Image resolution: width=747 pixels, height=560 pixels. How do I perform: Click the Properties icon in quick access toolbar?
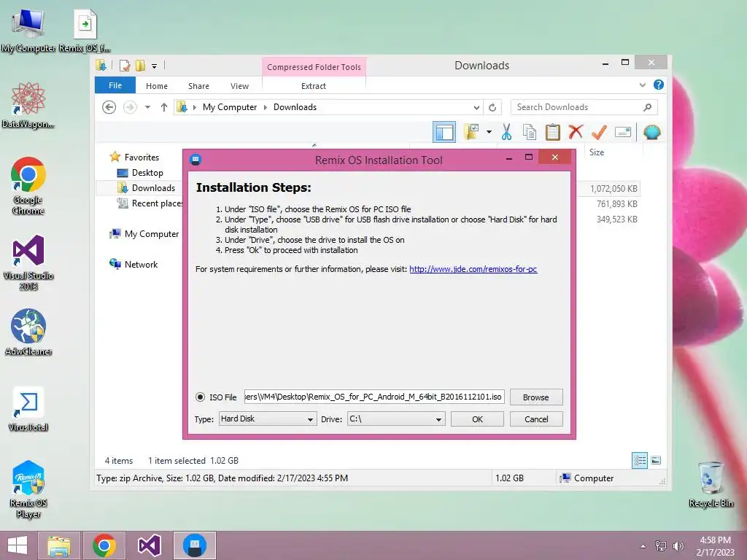click(x=125, y=65)
